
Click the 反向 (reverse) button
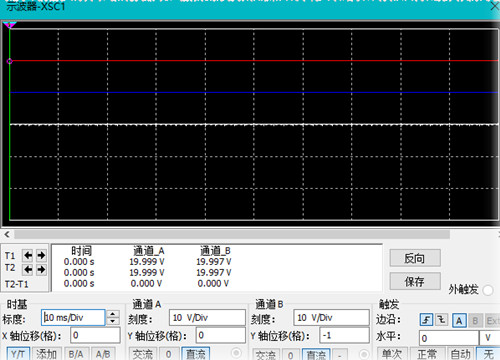pos(415,258)
